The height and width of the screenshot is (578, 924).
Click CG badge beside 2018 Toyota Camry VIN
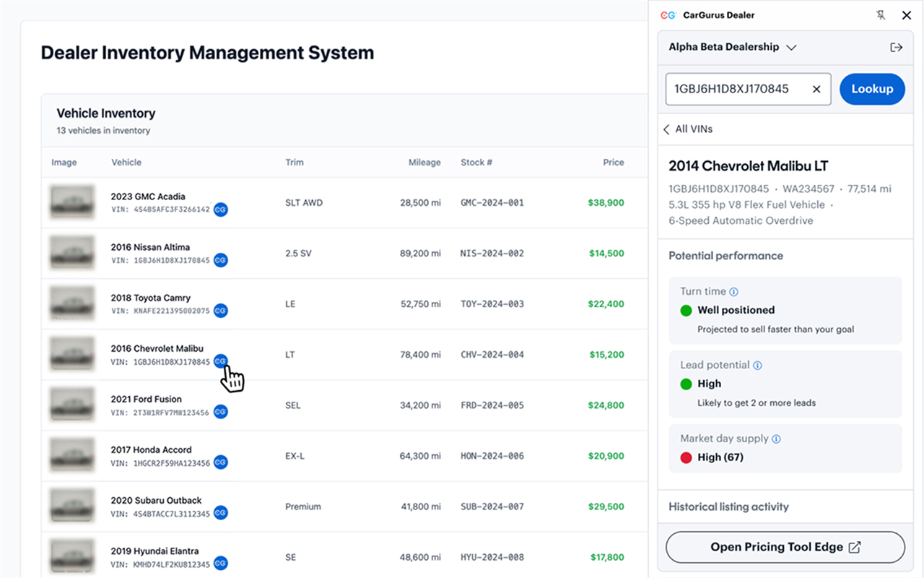[221, 311]
